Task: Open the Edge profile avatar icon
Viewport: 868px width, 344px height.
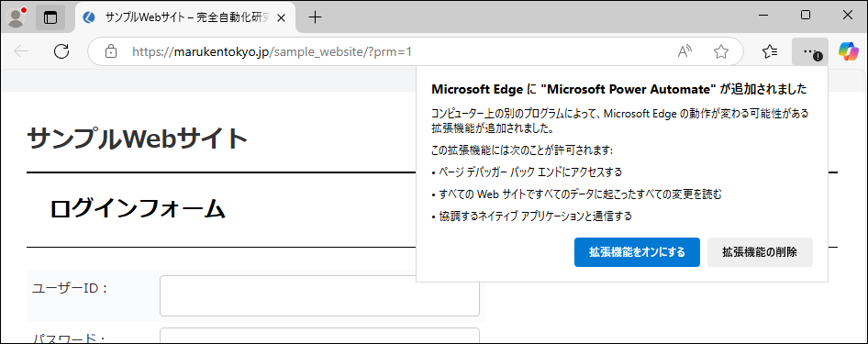Action: (17, 17)
